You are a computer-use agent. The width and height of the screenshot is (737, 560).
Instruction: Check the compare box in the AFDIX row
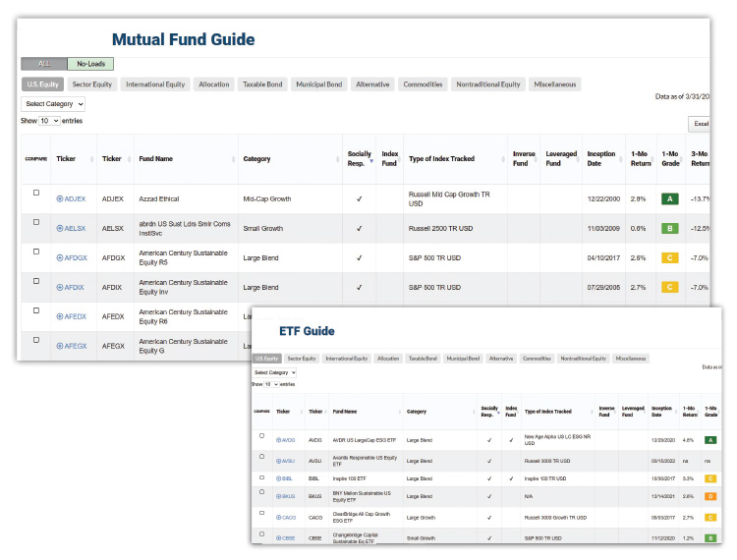pyautogui.click(x=36, y=281)
